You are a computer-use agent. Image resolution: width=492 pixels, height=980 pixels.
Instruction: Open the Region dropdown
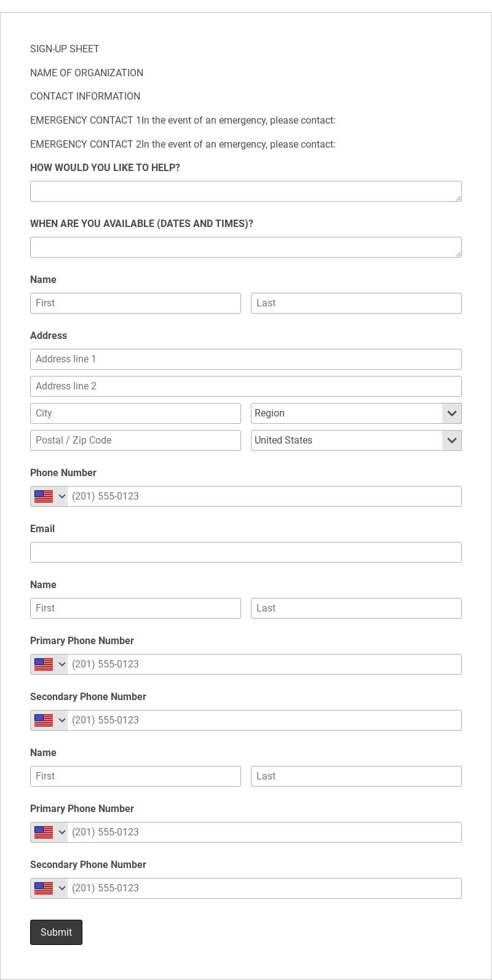coord(356,413)
